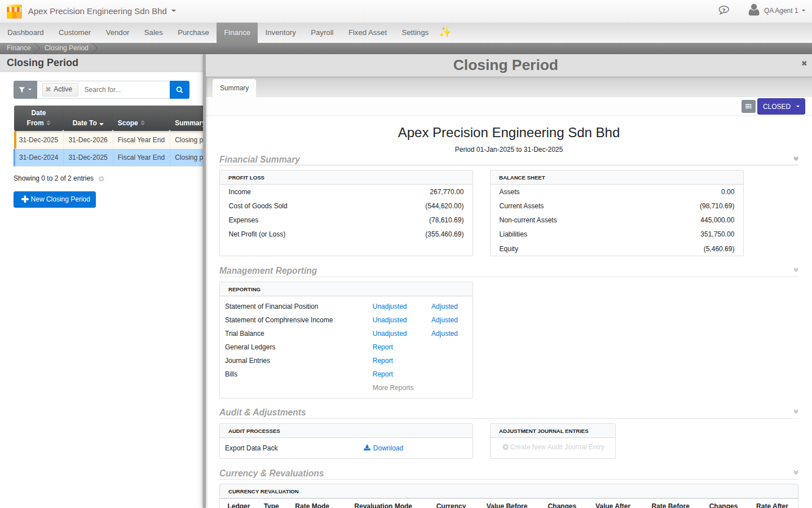
Task: Collapse the Management Reporting section
Action: [x=796, y=270]
